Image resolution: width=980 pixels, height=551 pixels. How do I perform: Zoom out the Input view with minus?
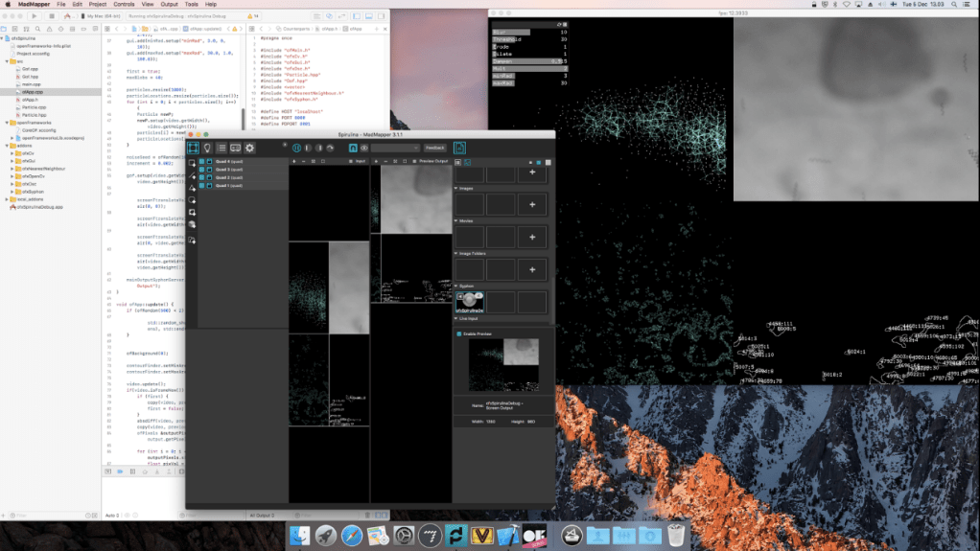click(304, 161)
